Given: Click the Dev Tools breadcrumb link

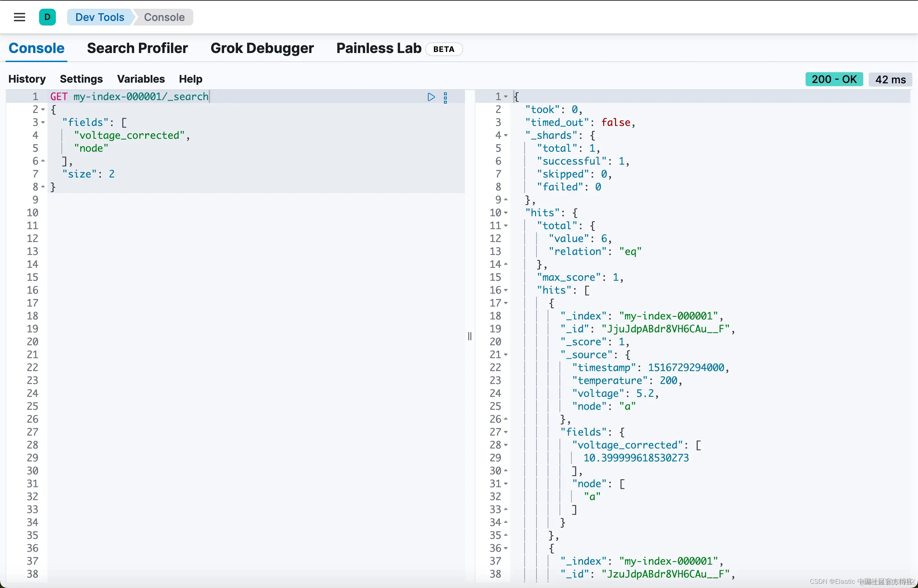Looking at the screenshot, I should tap(100, 17).
